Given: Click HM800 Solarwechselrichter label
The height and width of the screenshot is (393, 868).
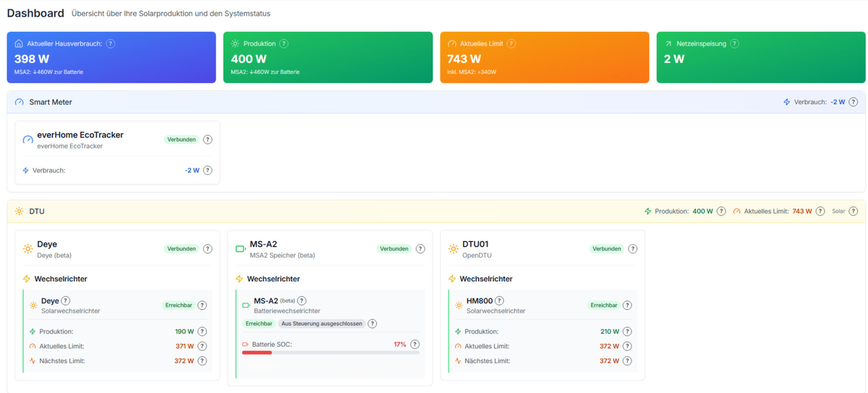Looking at the screenshot, I should tap(496, 311).
